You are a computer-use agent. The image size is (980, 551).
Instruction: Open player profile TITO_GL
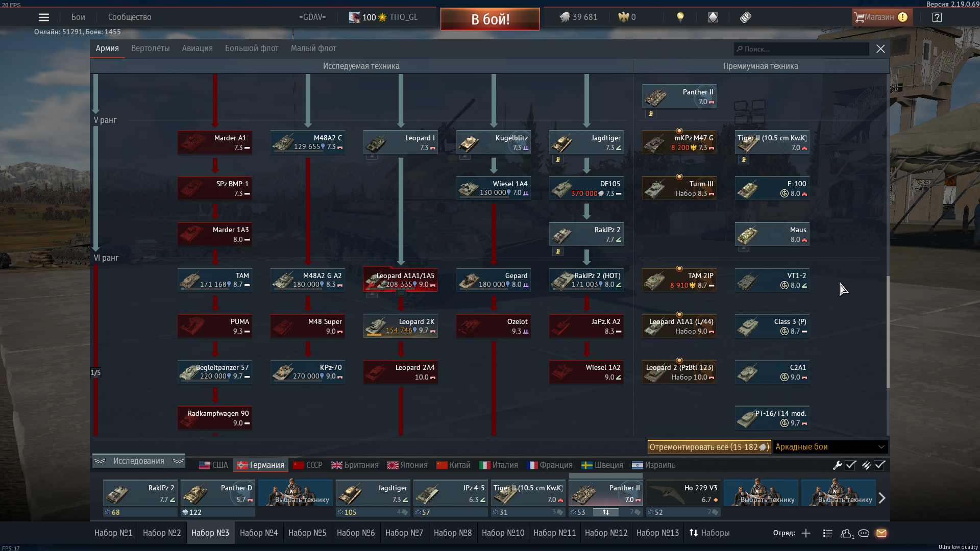click(403, 17)
